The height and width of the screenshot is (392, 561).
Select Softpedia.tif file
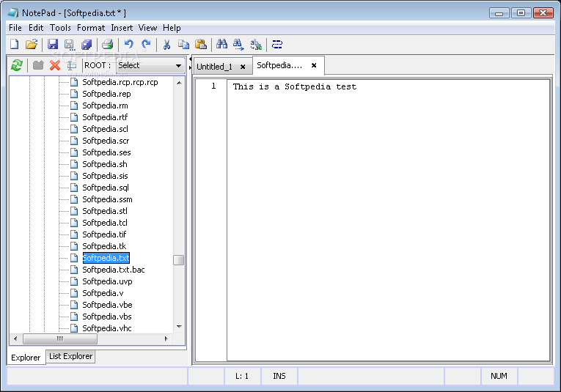(104, 234)
